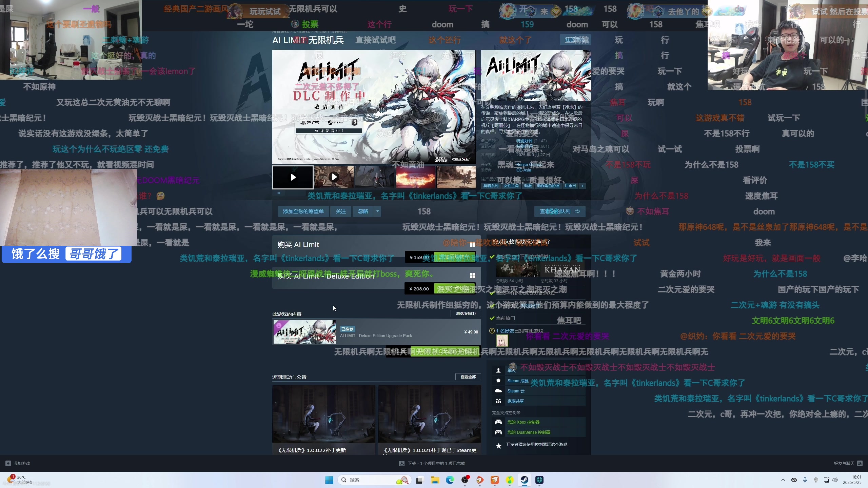Show hidden system tray icons chevron
868x488 pixels.
coord(783,480)
